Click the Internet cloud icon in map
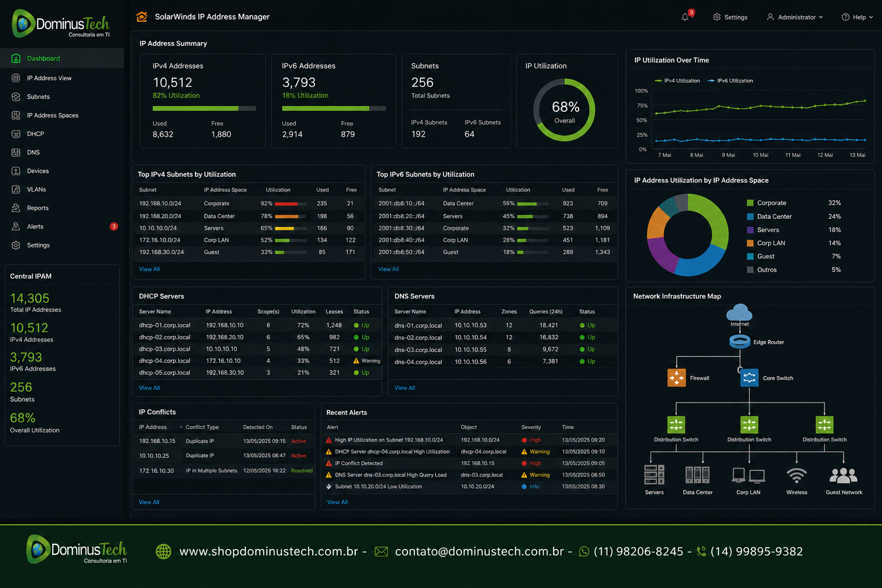882x588 pixels. click(740, 312)
